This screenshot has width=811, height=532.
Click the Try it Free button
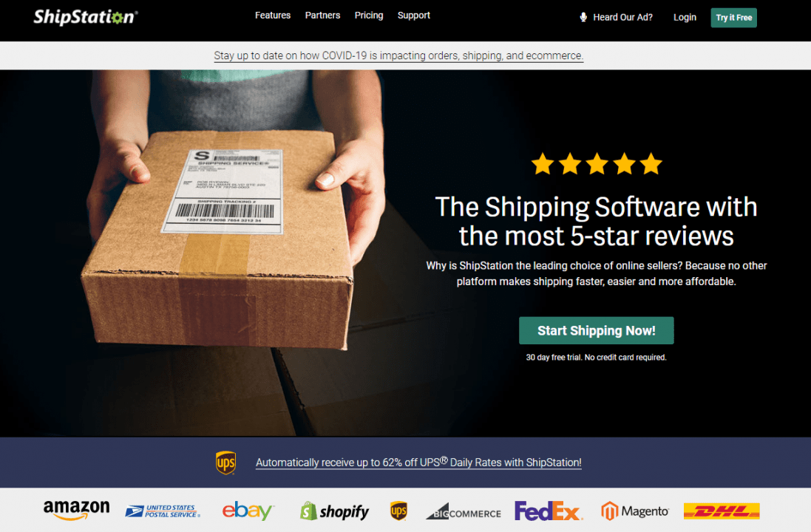coord(733,18)
